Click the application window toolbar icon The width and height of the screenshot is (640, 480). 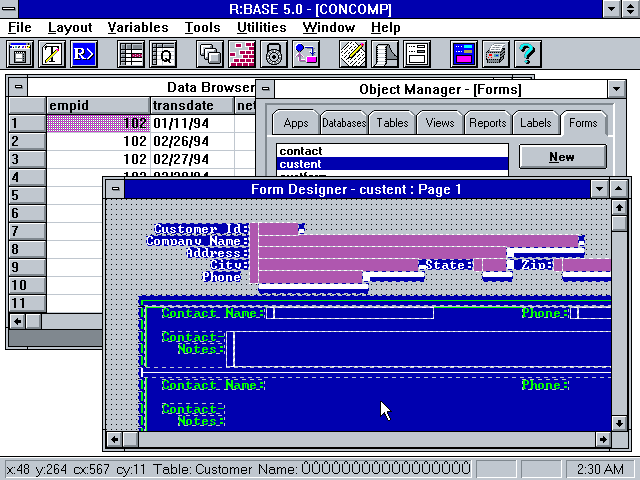(20, 54)
